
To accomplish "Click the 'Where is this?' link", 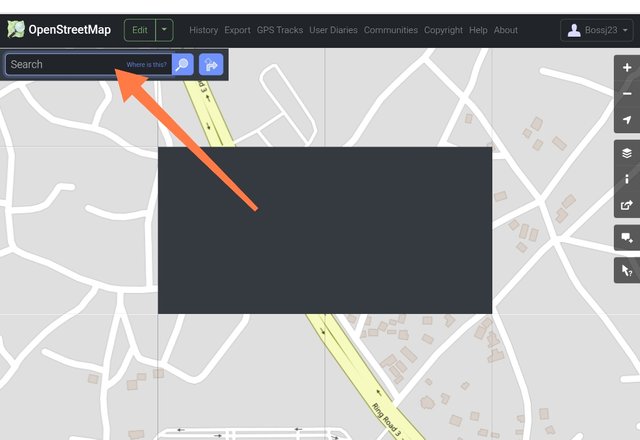I will click(147, 64).
